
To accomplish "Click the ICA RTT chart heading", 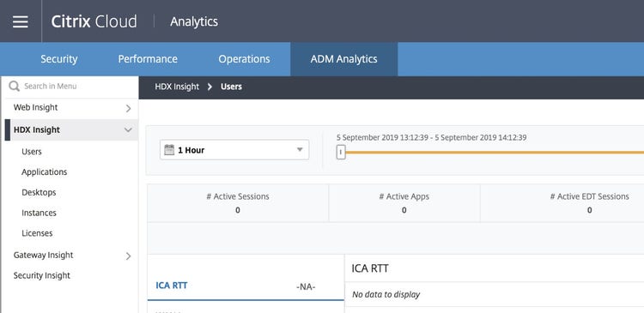I will point(370,268).
